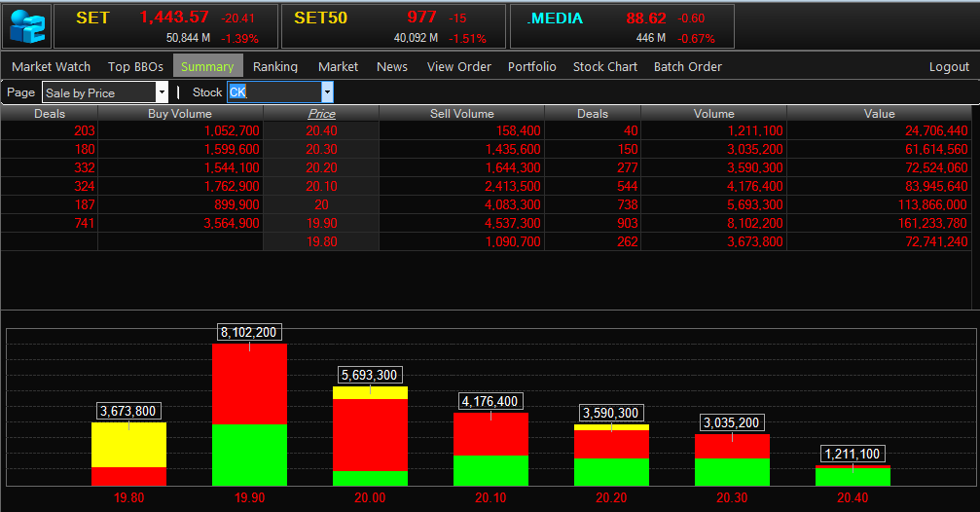Image resolution: width=980 pixels, height=512 pixels.
Task: Open the Portfolio tab
Action: [532, 66]
